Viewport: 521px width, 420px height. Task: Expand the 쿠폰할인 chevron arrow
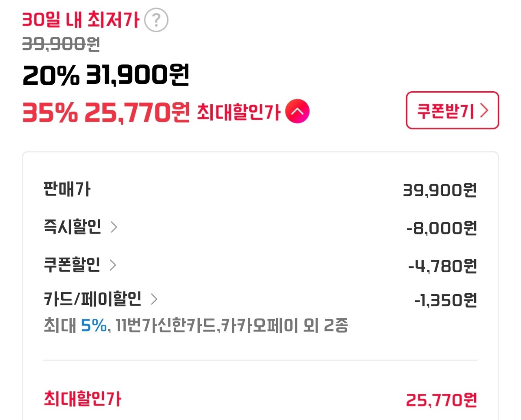(113, 265)
